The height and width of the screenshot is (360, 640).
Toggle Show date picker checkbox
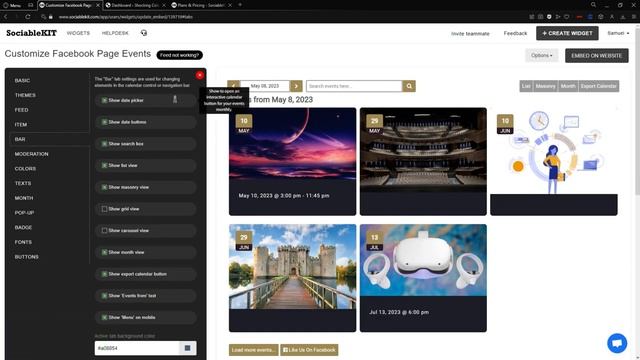[x=104, y=100]
